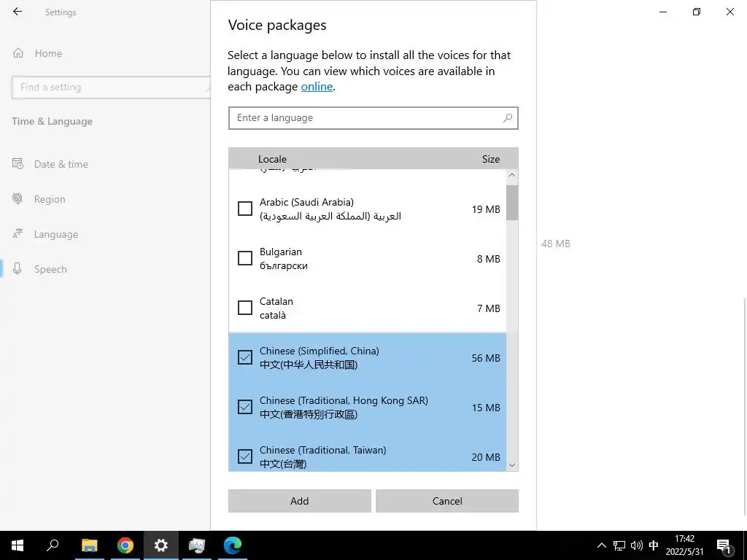The width and height of the screenshot is (747, 560).
Task: Click the Region globe icon
Action: (x=18, y=198)
